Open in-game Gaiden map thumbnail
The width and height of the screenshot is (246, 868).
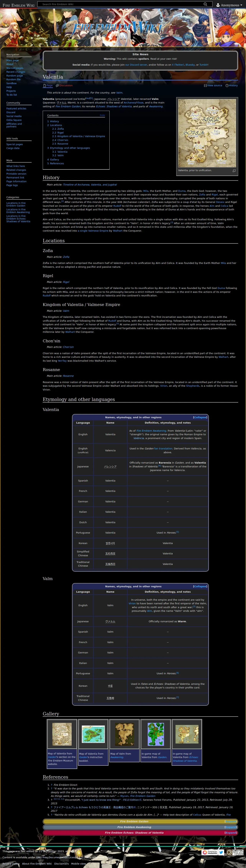pyautogui.click(x=156, y=735)
